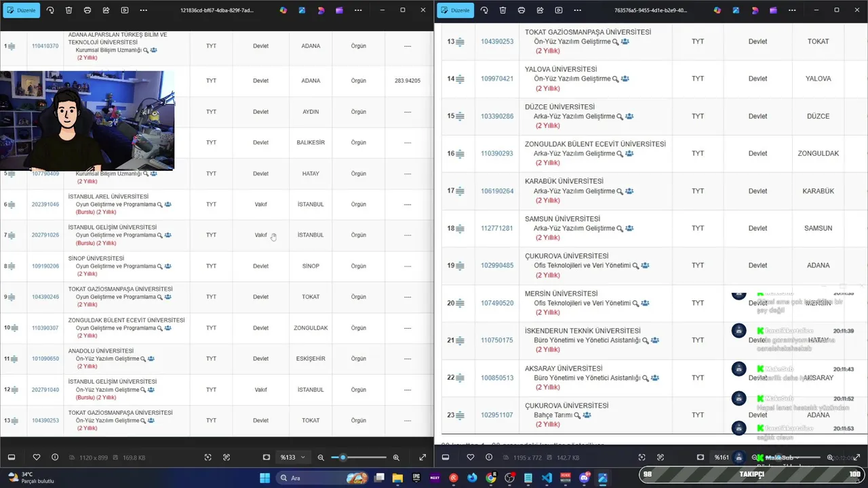Image resolution: width=868 pixels, height=488 pixels.
Task: Click program code 102951107 link
Action: (x=497, y=415)
